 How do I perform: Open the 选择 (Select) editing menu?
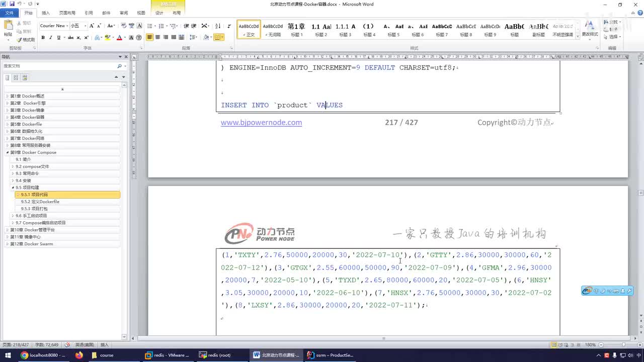(612, 37)
